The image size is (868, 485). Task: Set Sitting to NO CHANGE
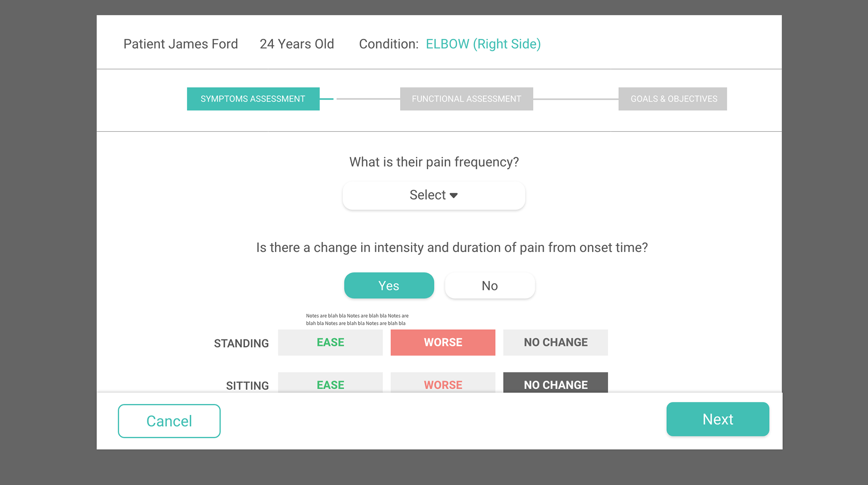(555, 383)
